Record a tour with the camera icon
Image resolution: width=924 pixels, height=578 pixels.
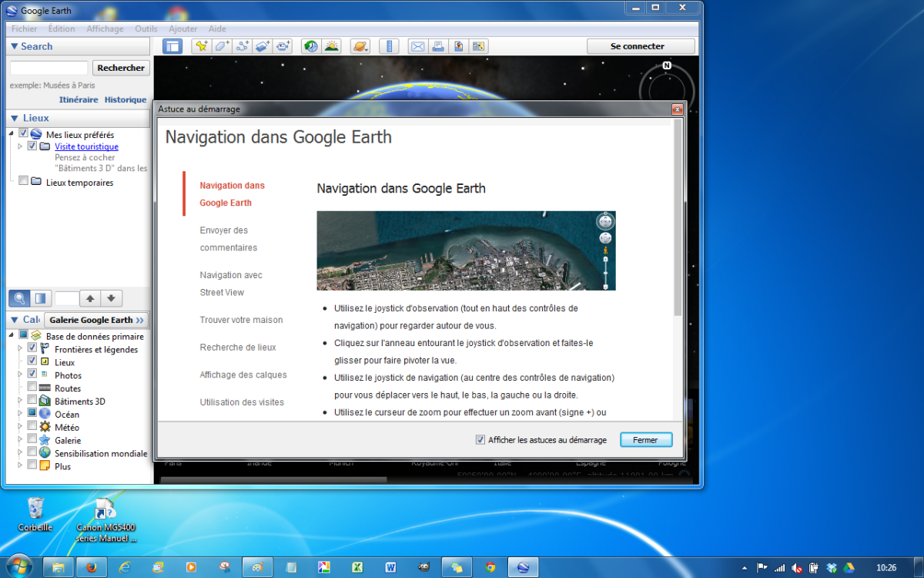[284, 46]
